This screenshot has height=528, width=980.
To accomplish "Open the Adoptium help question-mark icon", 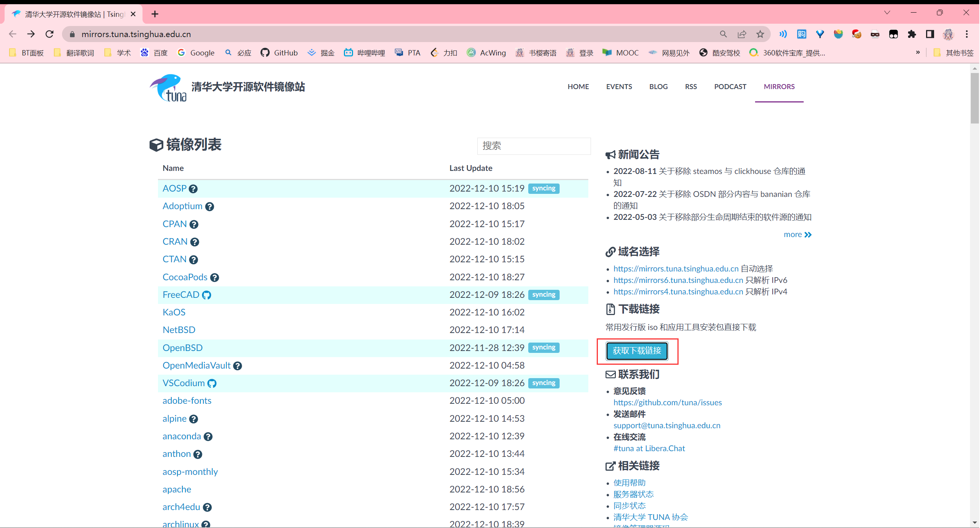I will [x=209, y=207].
